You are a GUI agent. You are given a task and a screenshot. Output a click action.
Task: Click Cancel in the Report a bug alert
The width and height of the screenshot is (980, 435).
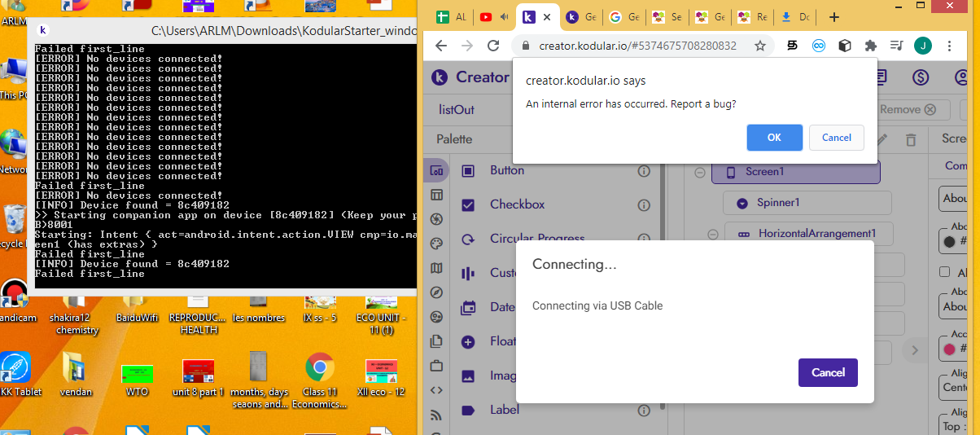[x=836, y=138]
